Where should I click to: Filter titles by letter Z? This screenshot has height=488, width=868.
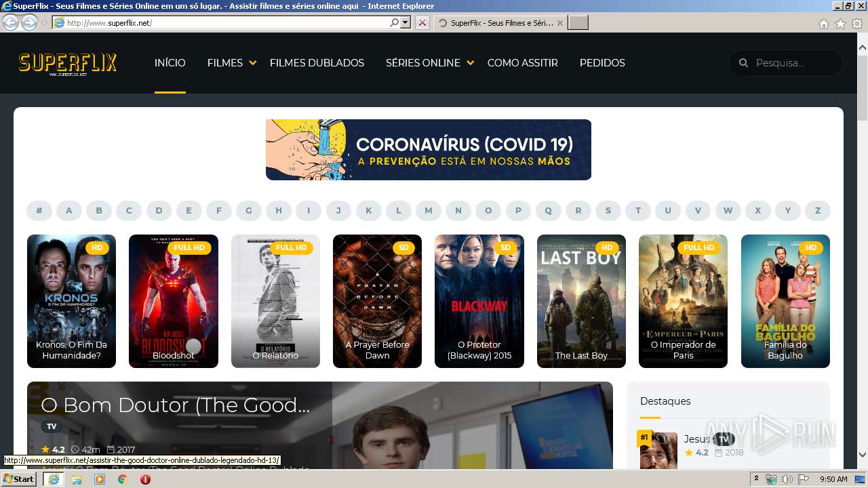(x=818, y=211)
